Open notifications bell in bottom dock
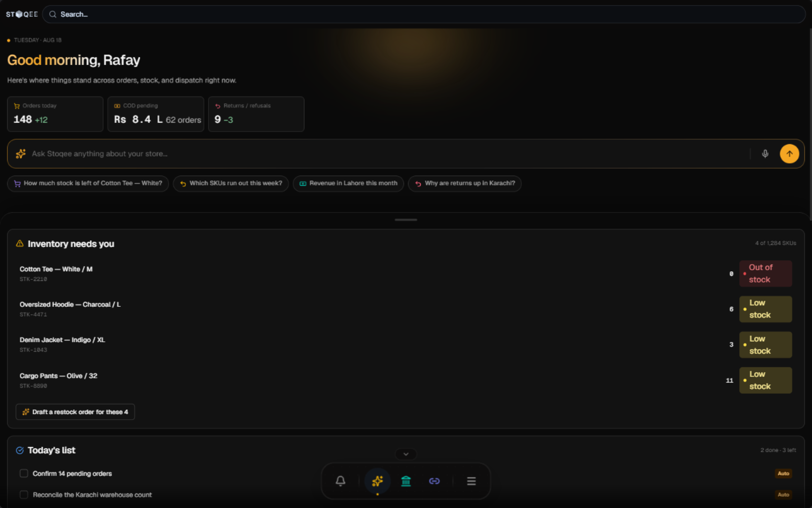 pos(341,481)
